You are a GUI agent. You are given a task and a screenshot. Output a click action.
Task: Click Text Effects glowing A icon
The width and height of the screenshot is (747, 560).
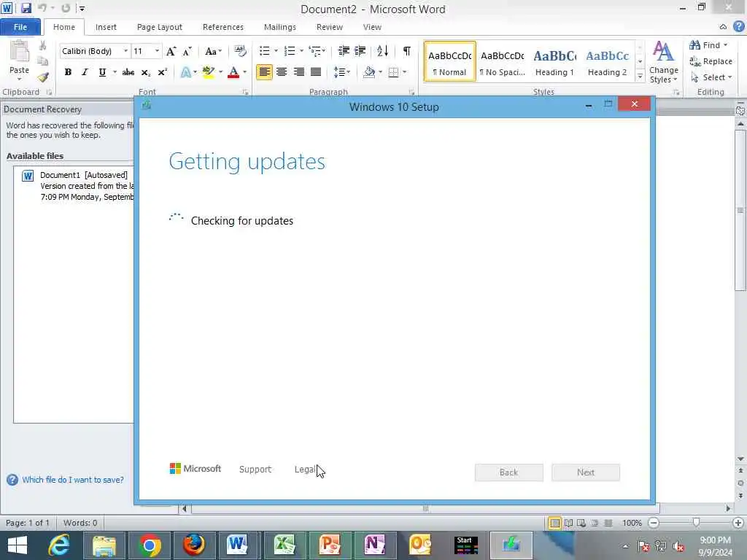point(186,72)
